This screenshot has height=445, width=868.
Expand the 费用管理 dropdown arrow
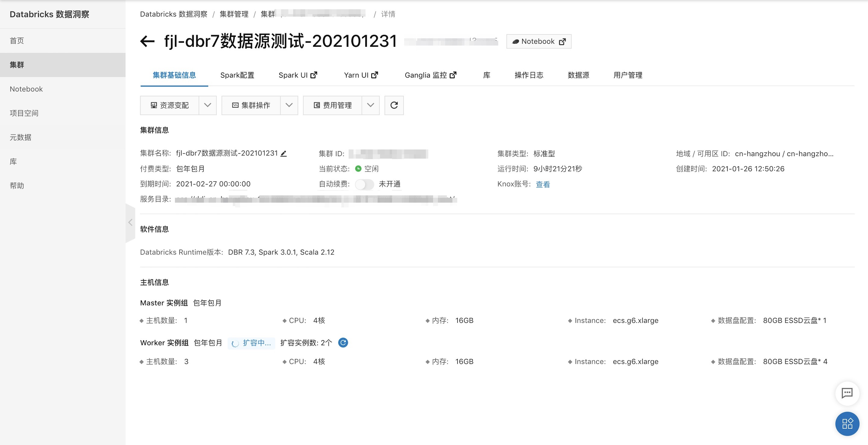tap(371, 105)
